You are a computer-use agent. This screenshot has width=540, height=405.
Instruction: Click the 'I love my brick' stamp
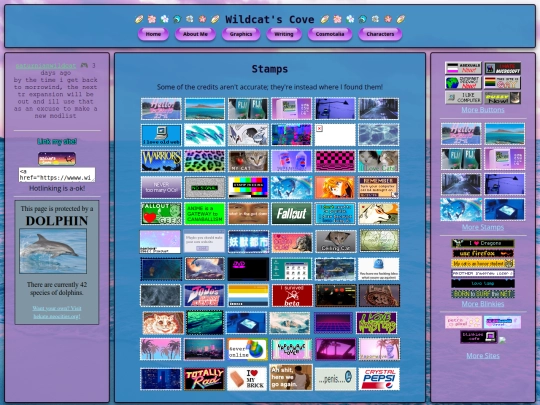coord(247,379)
